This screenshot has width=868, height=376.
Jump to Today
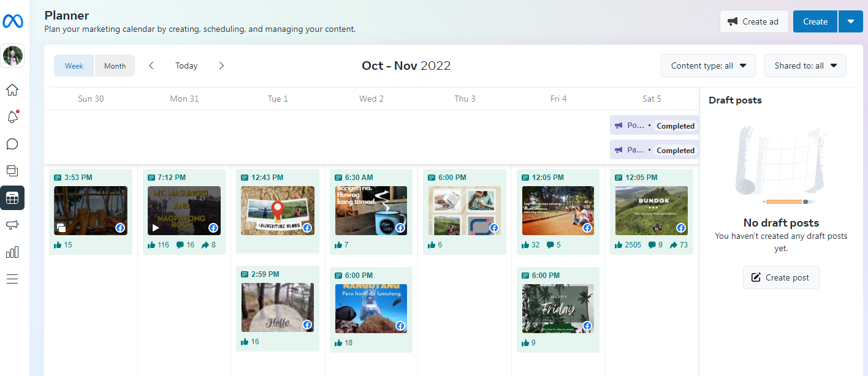click(x=186, y=66)
